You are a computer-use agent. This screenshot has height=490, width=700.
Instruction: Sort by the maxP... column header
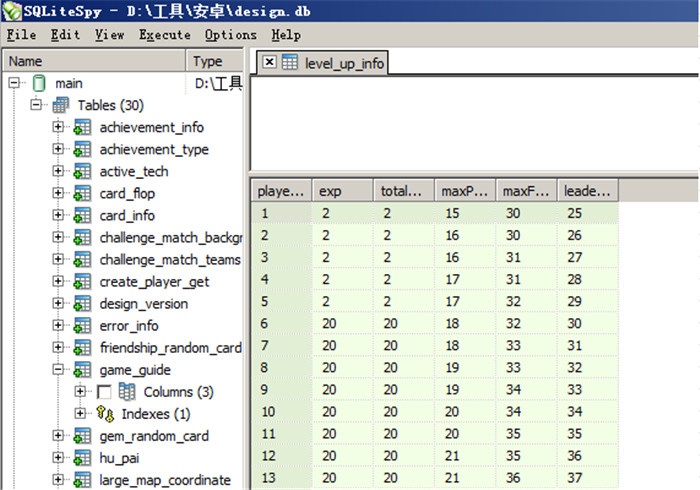465,191
